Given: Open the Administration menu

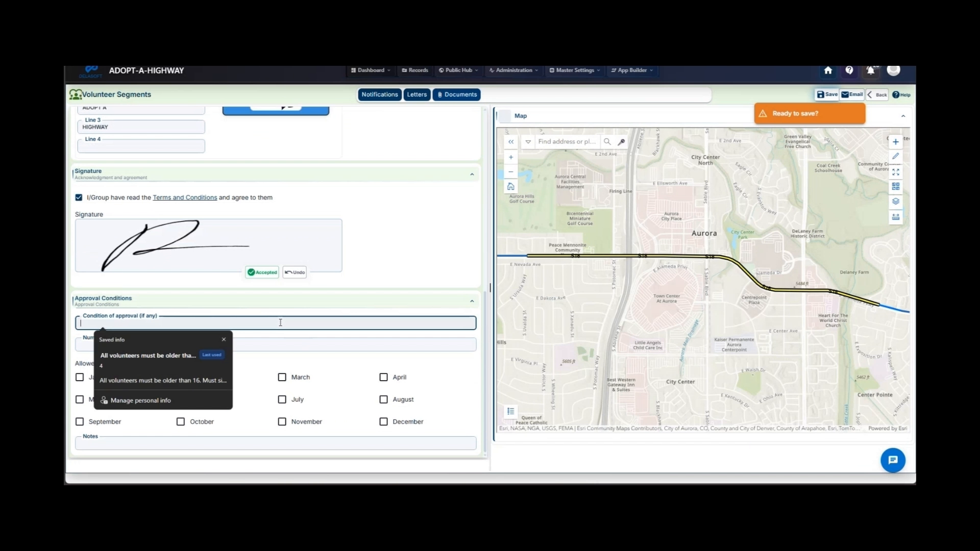Looking at the screenshot, I should pos(512,70).
